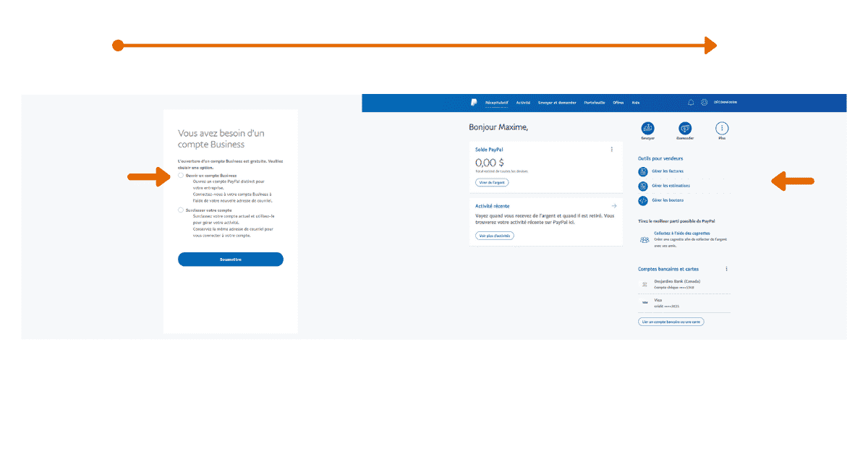Go to the Récapitulatif tab

coord(497,103)
